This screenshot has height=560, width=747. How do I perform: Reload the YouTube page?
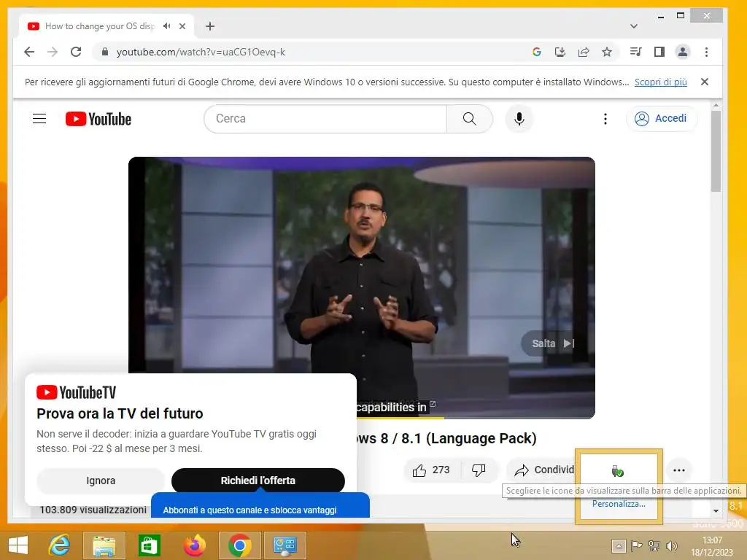[76, 52]
